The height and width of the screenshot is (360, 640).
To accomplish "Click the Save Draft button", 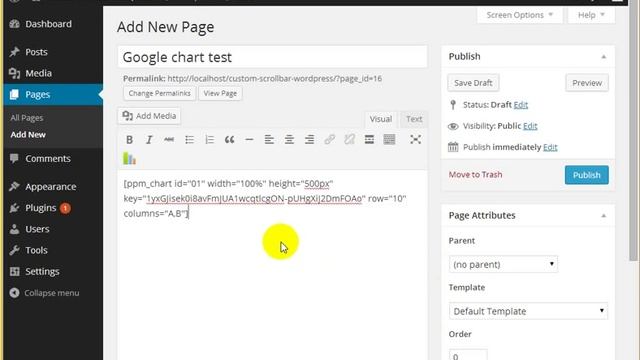I will (x=473, y=83).
